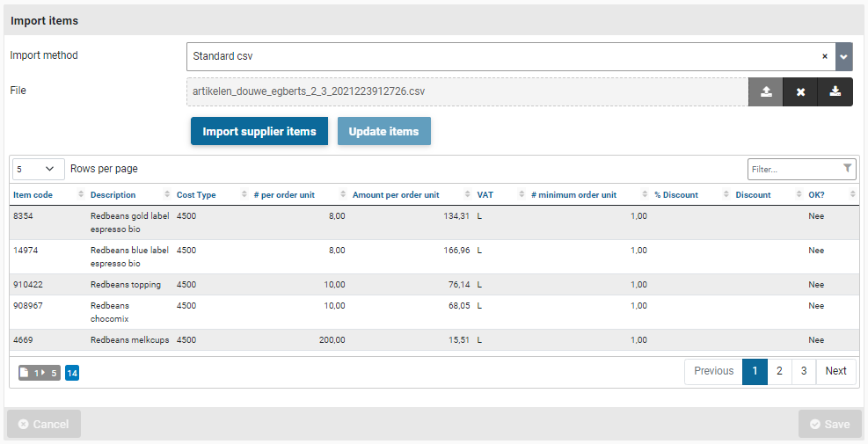Open the Import method dropdown arrow
Viewport: 868px width, 444px height.
tap(844, 56)
